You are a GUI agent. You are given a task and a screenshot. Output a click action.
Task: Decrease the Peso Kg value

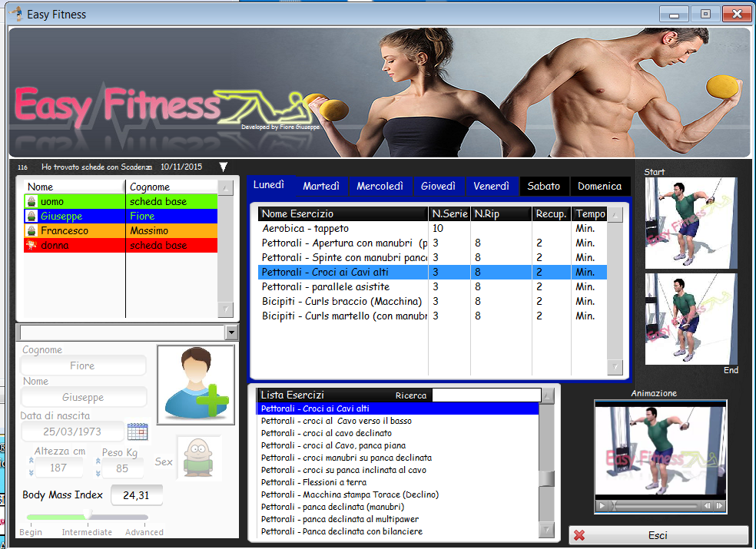click(x=98, y=472)
